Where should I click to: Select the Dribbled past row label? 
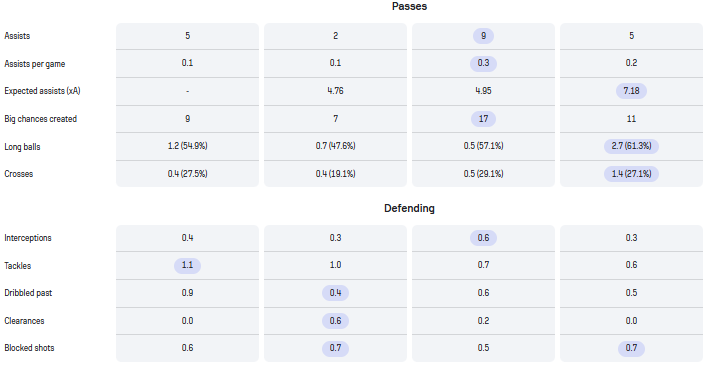[28, 293]
